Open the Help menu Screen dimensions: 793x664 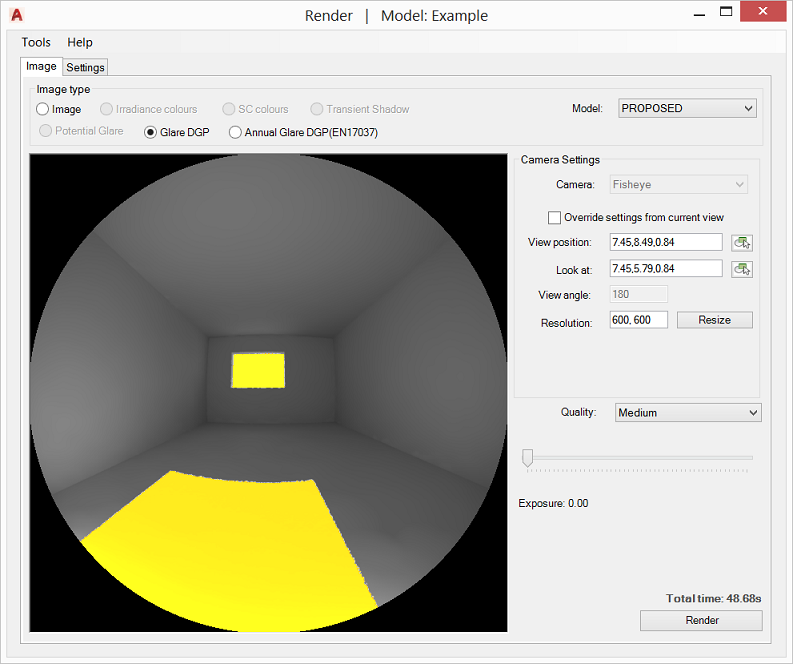(80, 42)
